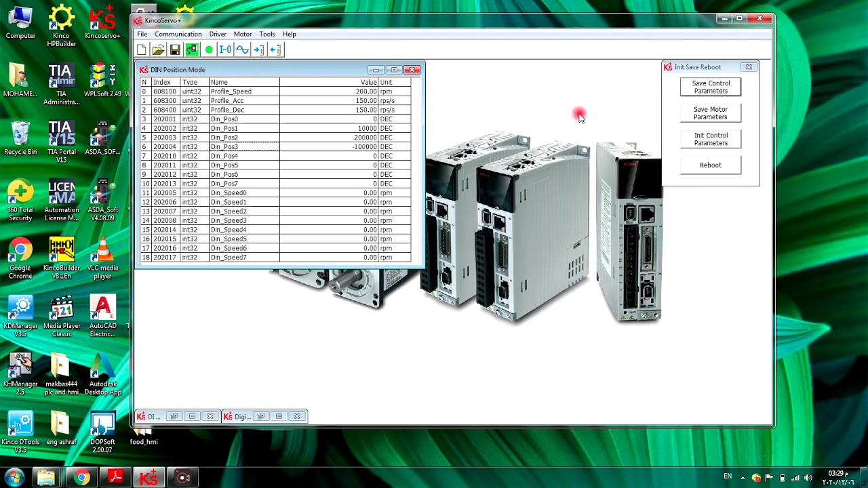Screen dimensions: 868x488
Task: Open Kinco HPBuilder desktop icon
Action: (x=62, y=26)
